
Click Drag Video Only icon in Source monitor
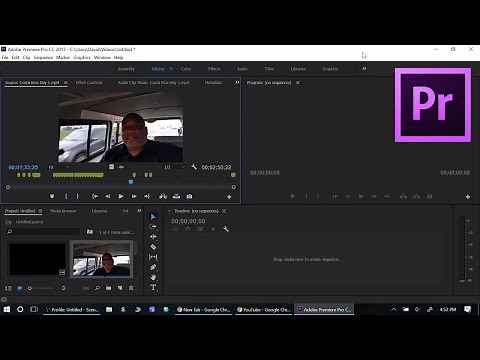coord(111,167)
